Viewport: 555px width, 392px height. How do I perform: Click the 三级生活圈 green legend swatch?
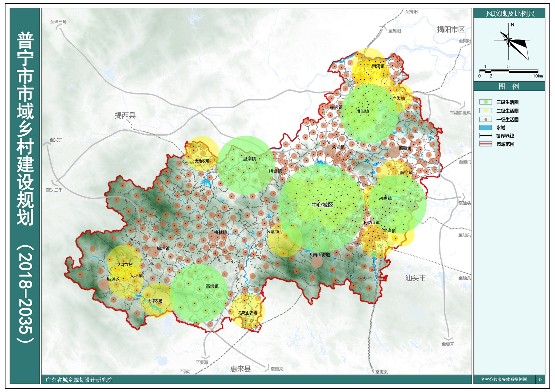point(485,102)
